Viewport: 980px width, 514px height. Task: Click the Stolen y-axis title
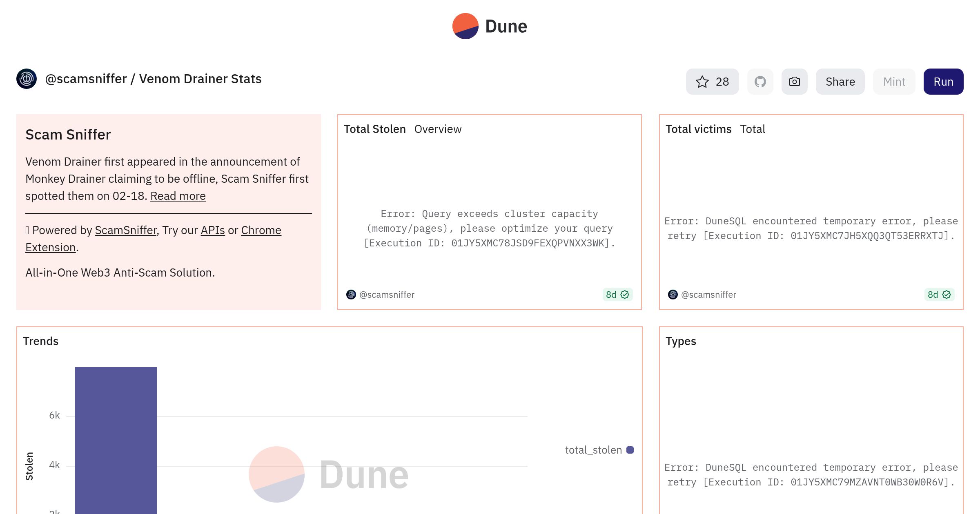[29, 466]
